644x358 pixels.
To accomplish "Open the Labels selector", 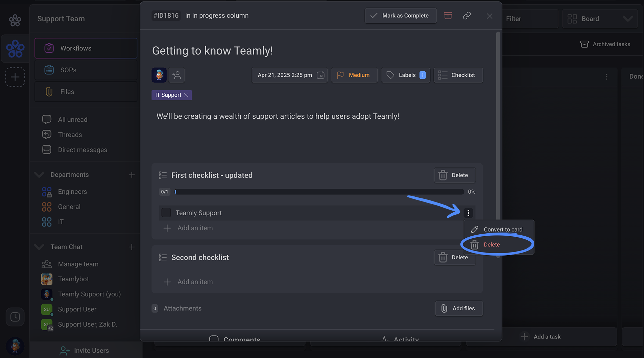I will 406,75.
